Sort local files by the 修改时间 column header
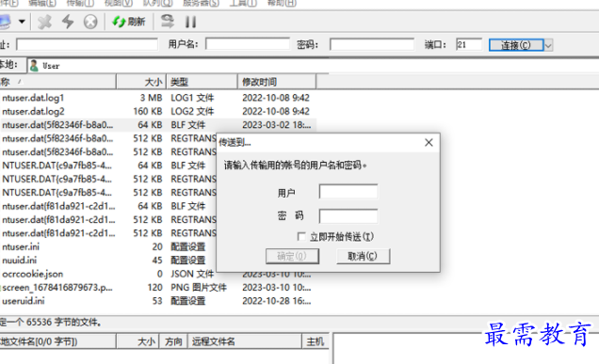The image size is (599, 364). (x=277, y=82)
